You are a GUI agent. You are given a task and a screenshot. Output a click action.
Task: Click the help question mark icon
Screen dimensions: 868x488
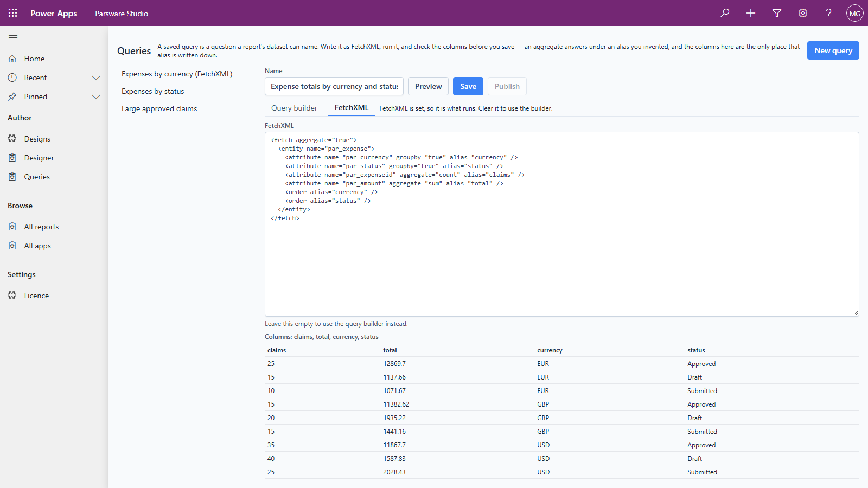[x=829, y=13]
